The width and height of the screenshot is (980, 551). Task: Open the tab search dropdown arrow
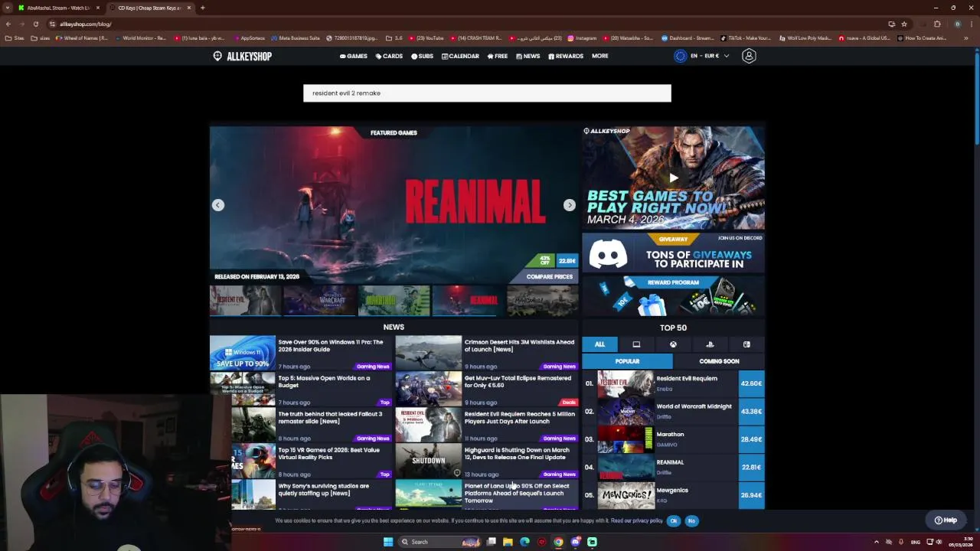pyautogui.click(x=8, y=8)
